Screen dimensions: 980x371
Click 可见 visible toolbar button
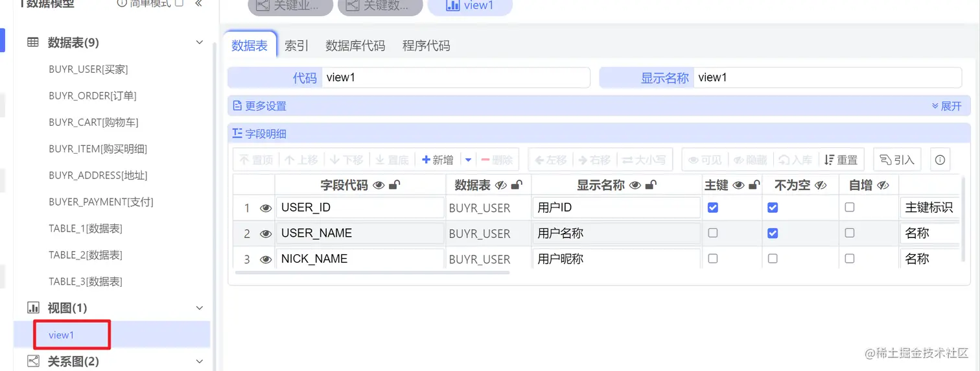(705, 160)
